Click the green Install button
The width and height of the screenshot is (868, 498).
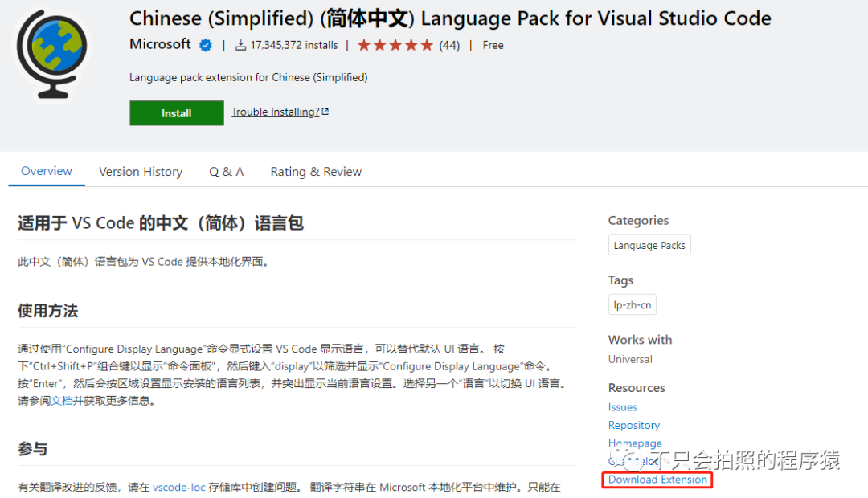click(177, 113)
